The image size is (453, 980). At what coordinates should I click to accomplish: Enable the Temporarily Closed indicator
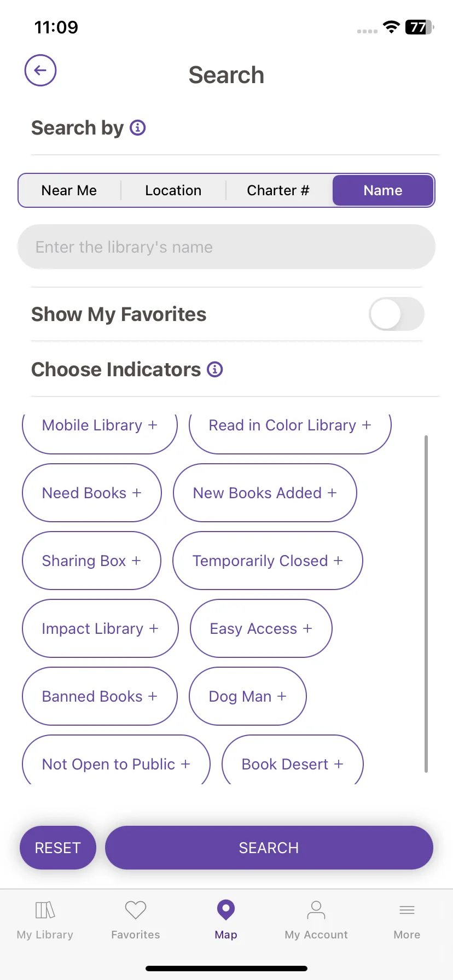tap(268, 561)
